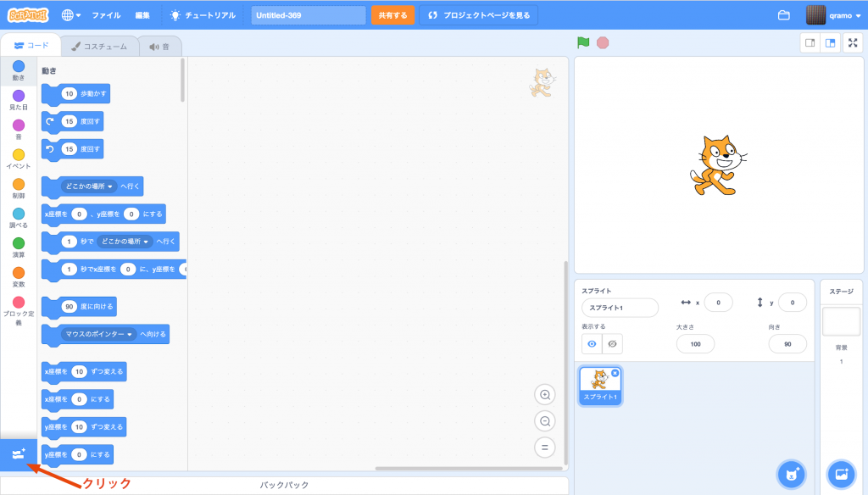
Task: Click the 共有する share button
Action: pyautogui.click(x=392, y=15)
